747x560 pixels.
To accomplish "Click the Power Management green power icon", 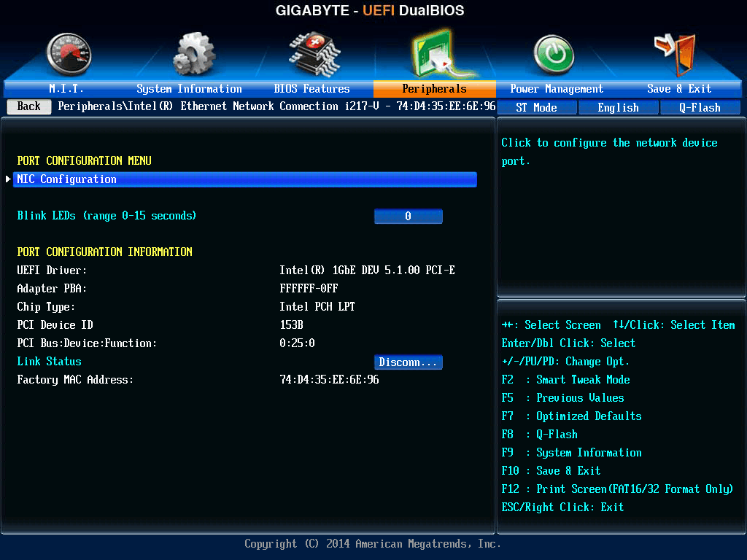I will pos(554,55).
